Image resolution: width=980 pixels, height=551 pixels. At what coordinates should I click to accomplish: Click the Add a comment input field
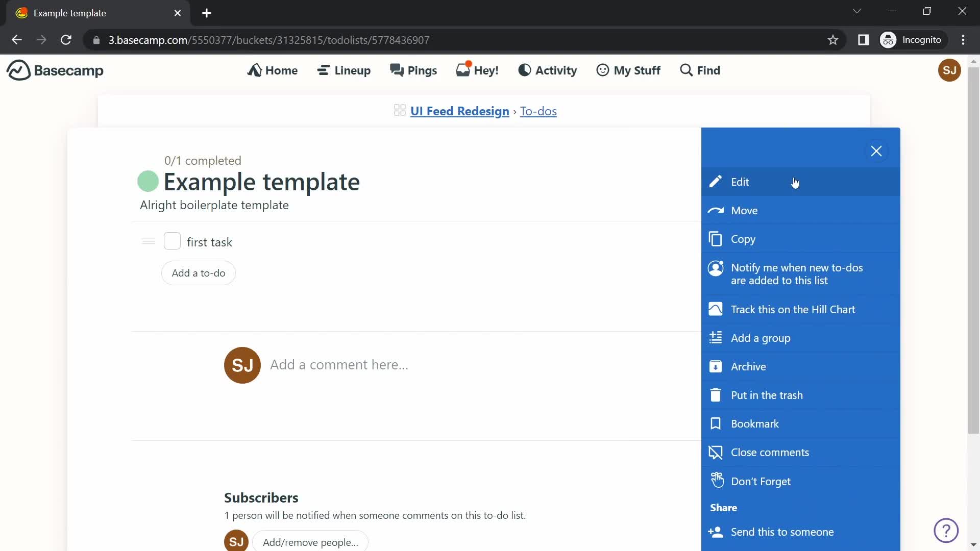339,364
